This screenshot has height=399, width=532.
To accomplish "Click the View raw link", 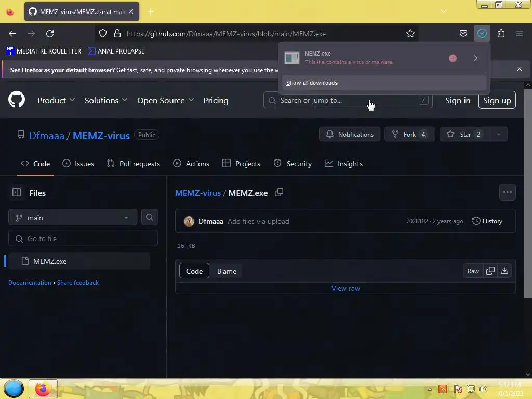I will (x=345, y=288).
